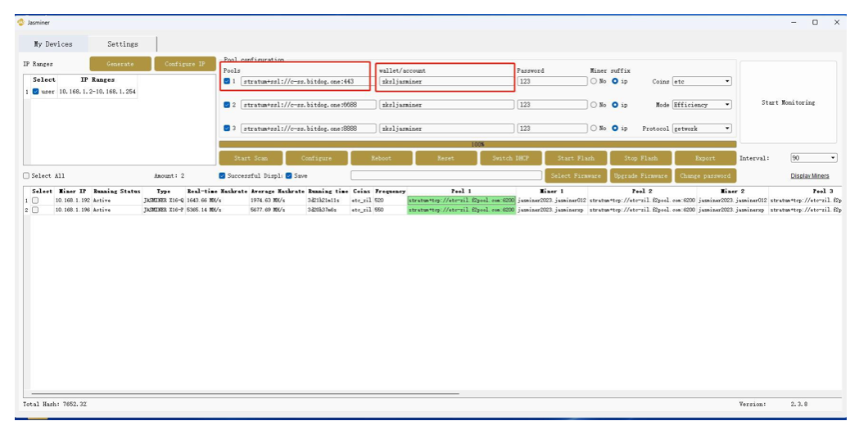868x439 pixels.
Task: Toggle the Select All checkbox
Action: [26, 175]
